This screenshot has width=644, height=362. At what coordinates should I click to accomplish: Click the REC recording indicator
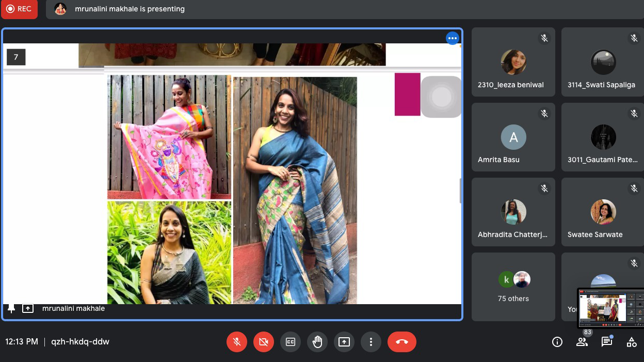(19, 9)
